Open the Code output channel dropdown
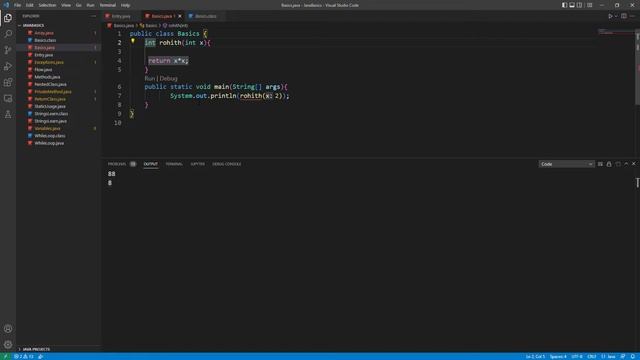The image size is (640, 360). 566,164
